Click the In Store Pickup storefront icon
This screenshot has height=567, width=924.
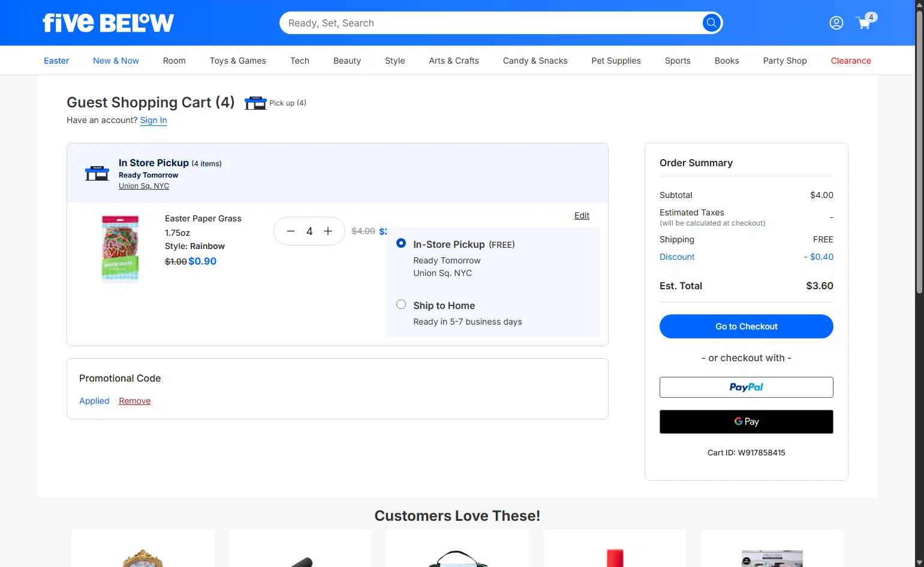click(x=97, y=173)
